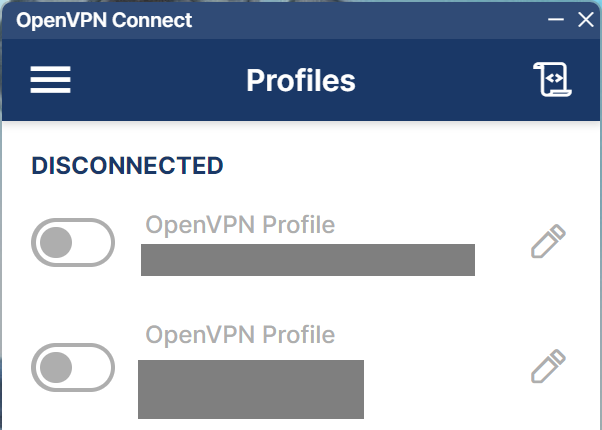
Task: Edit the second OpenVPN profile
Action: pos(548,366)
